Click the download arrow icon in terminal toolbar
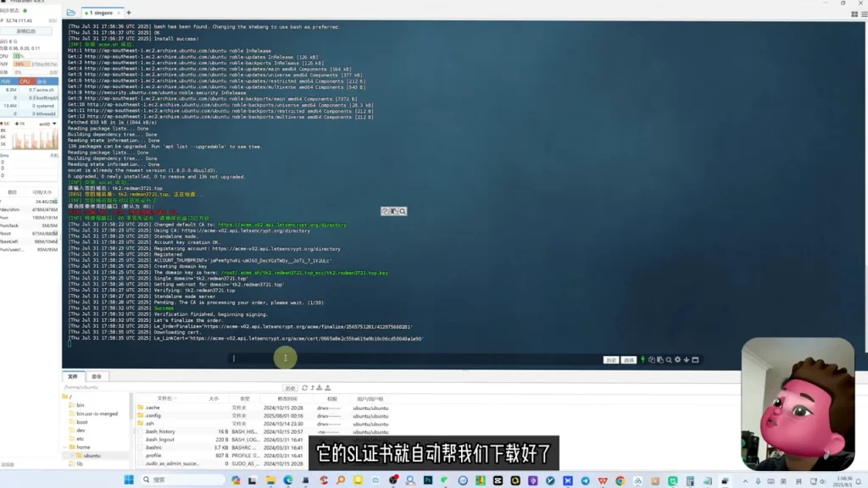 [x=687, y=359]
